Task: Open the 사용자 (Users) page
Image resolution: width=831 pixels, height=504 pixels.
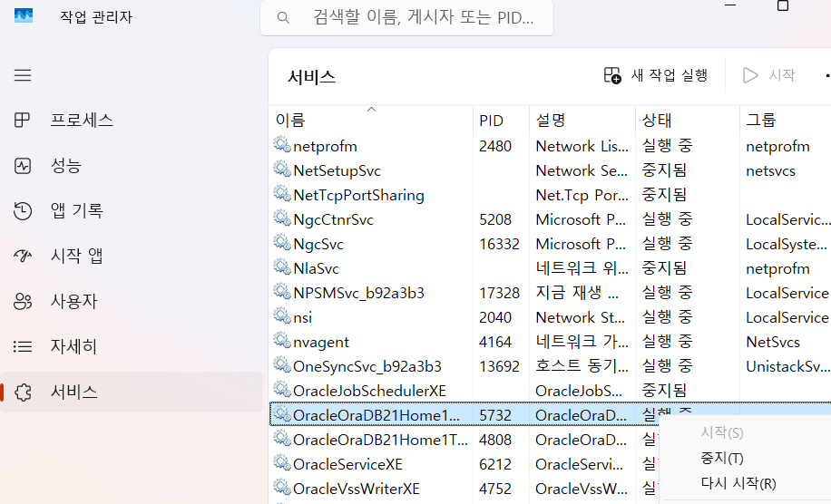Action: [132, 301]
